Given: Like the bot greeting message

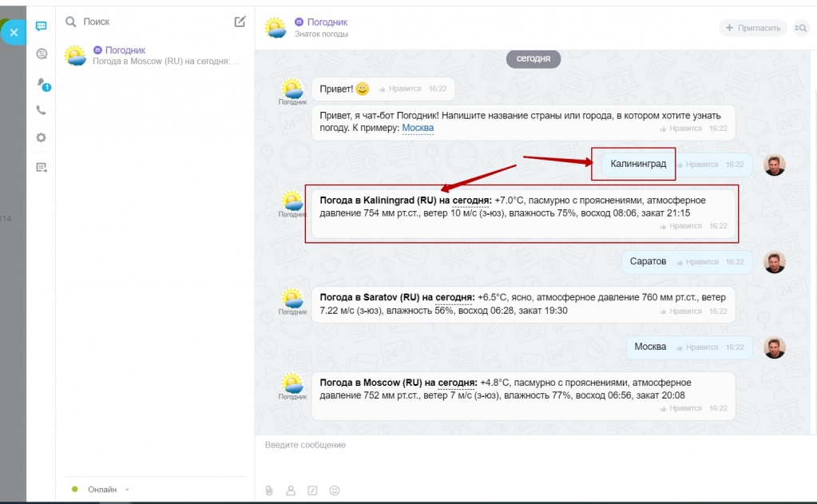Looking at the screenshot, I should pos(681,129).
